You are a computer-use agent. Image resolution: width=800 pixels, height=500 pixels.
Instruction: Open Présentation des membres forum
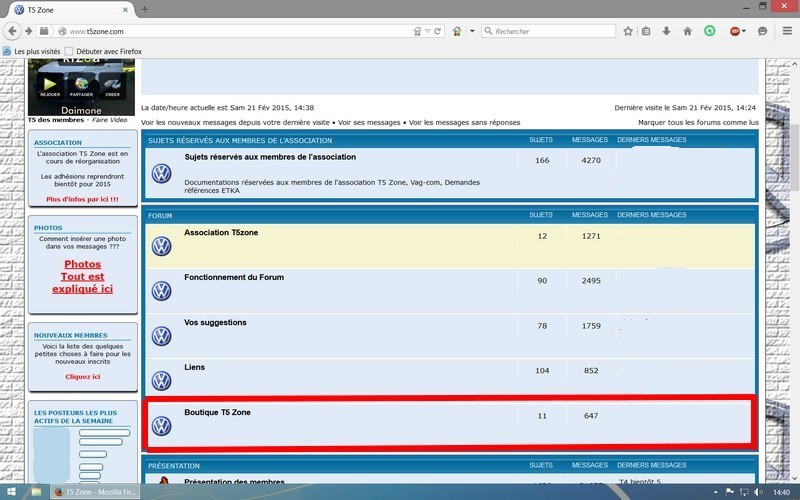[x=234, y=481]
